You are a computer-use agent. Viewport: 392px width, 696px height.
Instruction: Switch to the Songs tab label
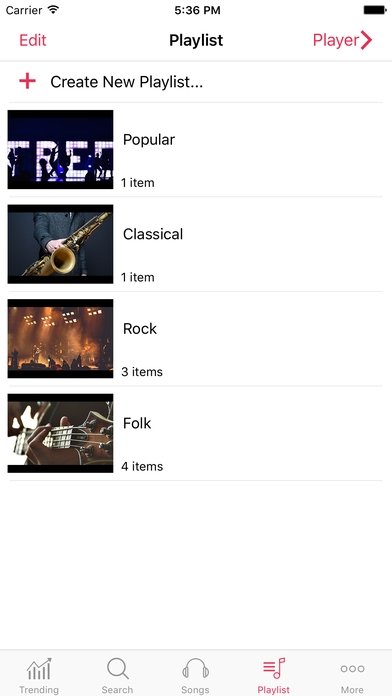pos(195,689)
